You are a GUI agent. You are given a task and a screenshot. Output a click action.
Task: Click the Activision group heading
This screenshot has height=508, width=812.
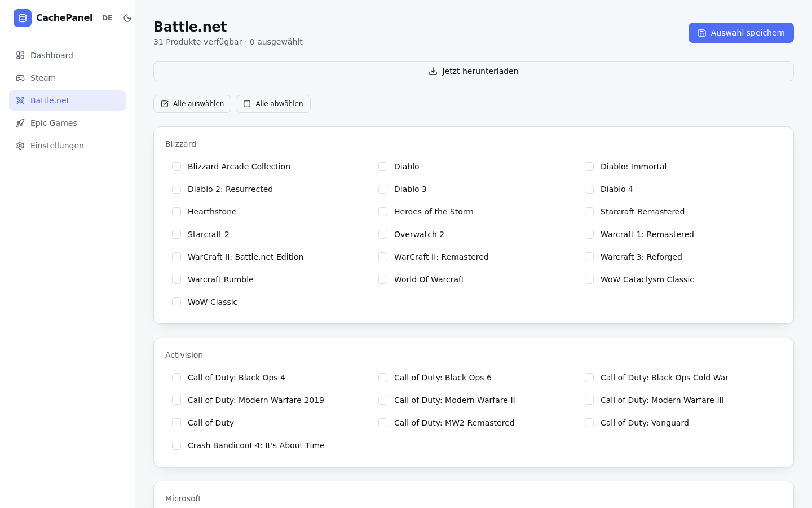point(184,355)
